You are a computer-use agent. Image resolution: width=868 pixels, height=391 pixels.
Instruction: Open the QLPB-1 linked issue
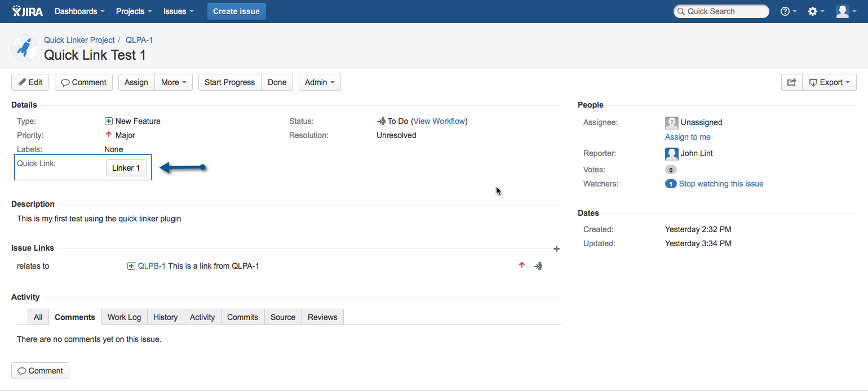point(152,266)
